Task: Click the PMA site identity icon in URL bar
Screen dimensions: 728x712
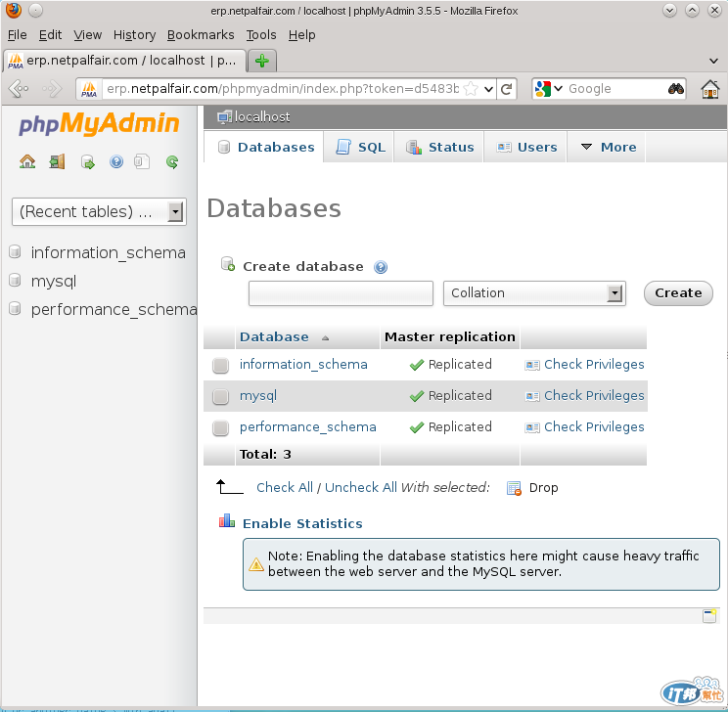Action: pyautogui.click(x=89, y=89)
